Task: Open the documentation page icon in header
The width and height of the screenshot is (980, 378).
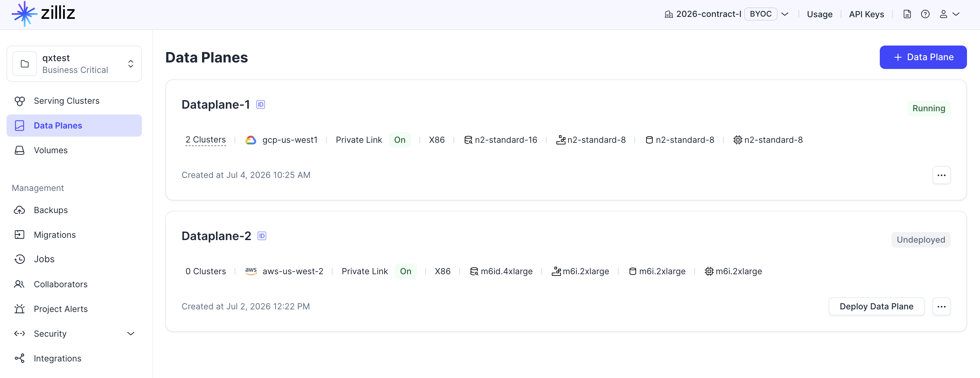Action: click(907, 14)
